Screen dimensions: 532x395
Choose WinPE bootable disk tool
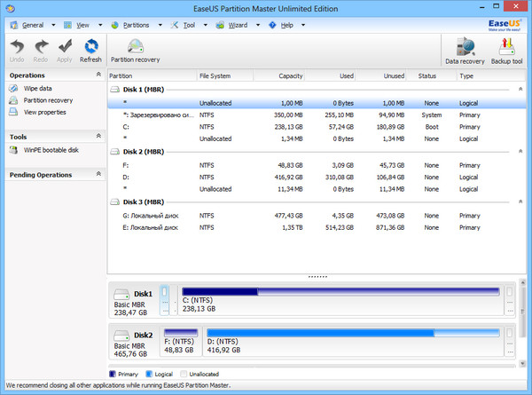tap(51, 150)
